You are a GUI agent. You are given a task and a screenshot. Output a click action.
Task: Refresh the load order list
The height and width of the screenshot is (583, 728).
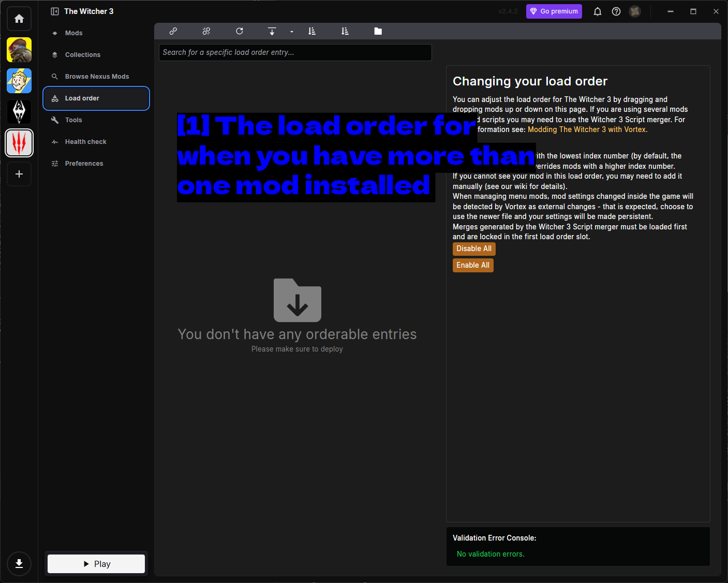click(240, 31)
